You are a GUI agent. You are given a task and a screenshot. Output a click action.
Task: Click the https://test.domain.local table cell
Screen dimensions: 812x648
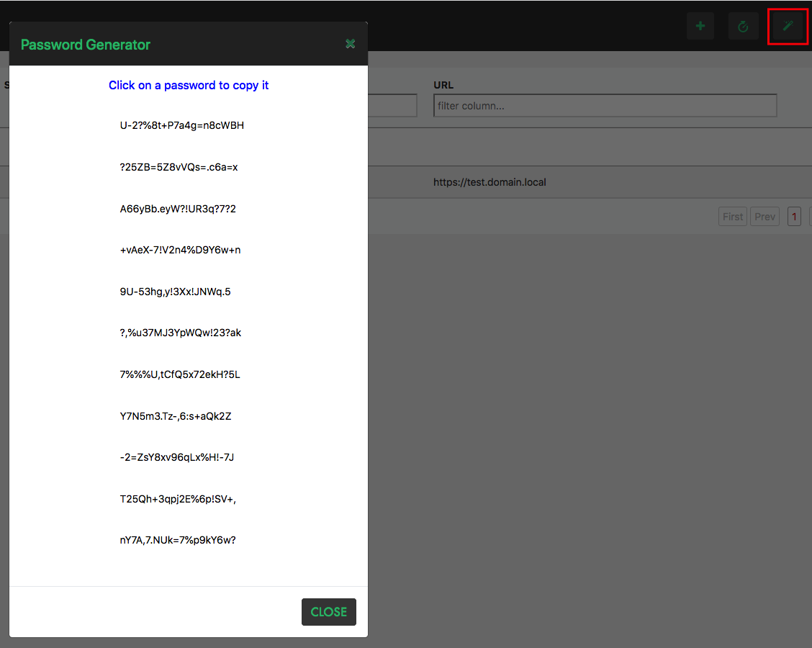490,182
